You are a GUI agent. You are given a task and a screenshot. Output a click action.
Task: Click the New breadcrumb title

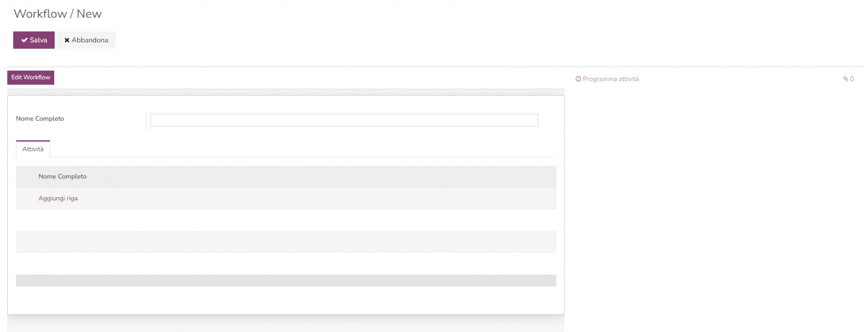89,14
